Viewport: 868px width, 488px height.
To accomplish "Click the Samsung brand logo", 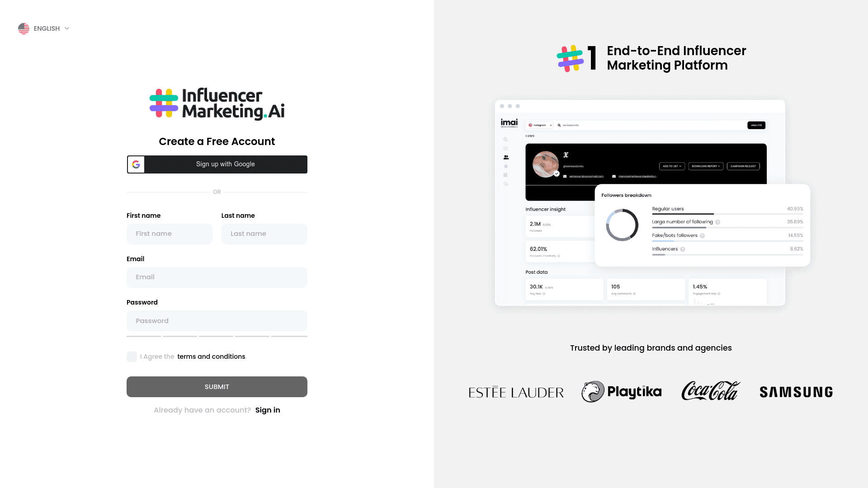I will (x=796, y=391).
